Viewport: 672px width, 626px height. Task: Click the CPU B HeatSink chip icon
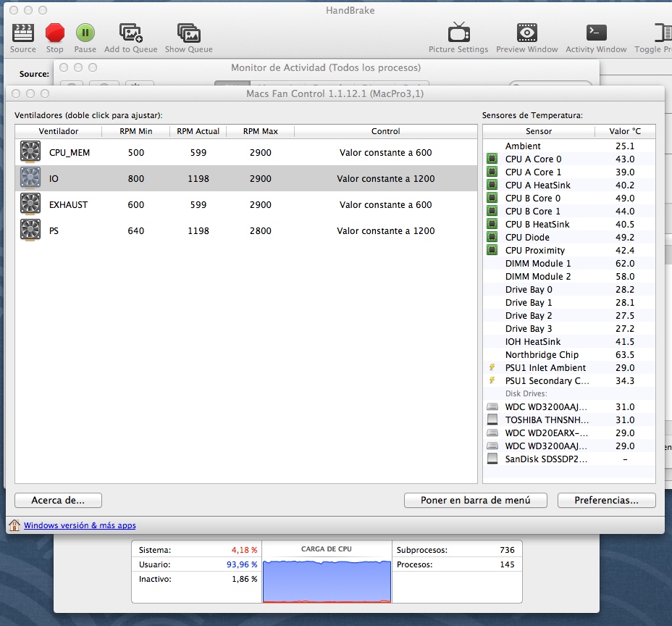[492, 225]
